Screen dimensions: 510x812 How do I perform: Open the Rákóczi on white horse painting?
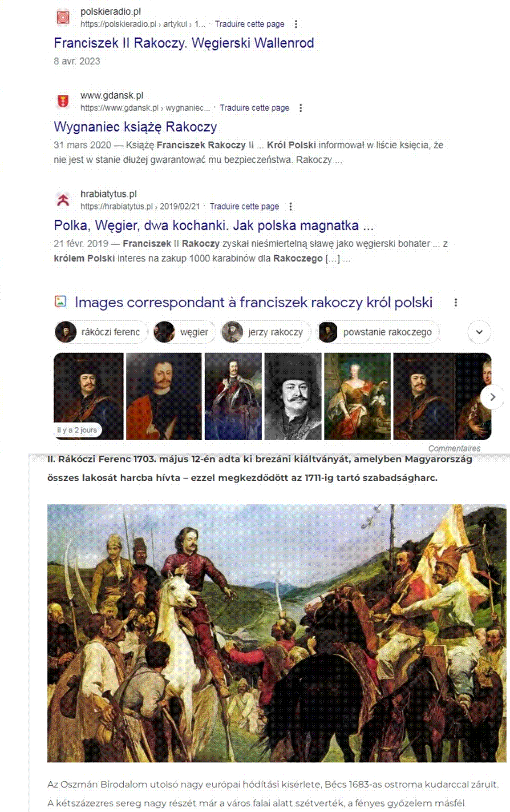point(276,633)
